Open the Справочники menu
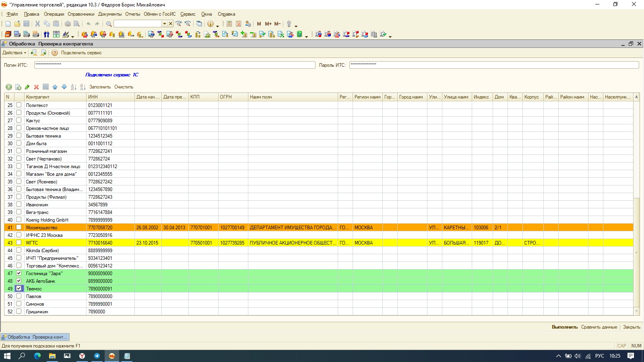644x362 pixels. point(81,14)
